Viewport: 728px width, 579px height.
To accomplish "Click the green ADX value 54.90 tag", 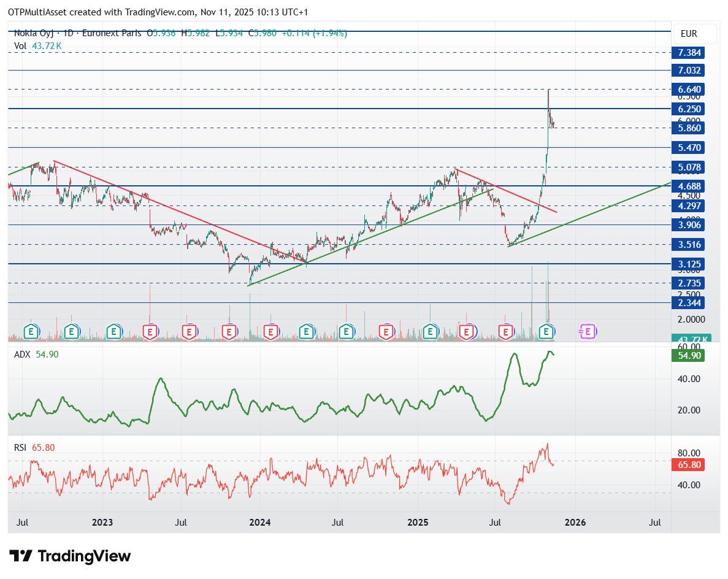I will 689,356.
